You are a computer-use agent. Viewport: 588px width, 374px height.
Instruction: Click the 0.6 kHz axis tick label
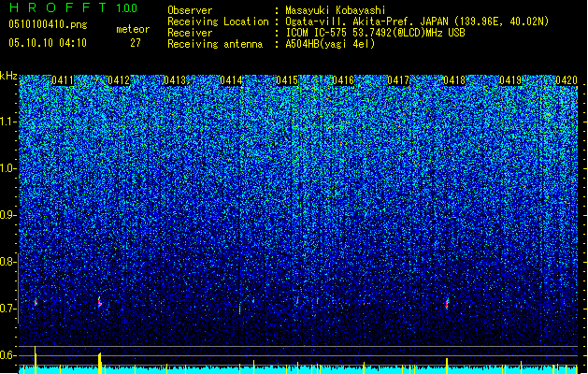7,355
